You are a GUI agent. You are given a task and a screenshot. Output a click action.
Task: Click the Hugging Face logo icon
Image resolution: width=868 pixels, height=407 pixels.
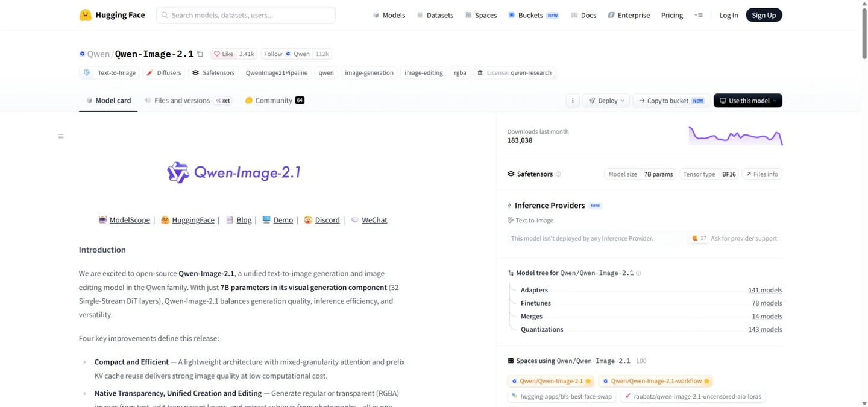[86, 15]
